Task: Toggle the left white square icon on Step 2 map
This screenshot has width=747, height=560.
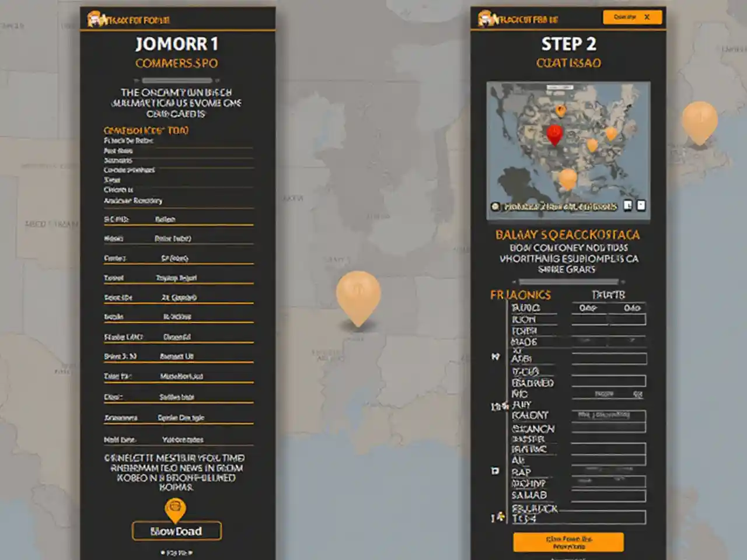Action: 628,205
